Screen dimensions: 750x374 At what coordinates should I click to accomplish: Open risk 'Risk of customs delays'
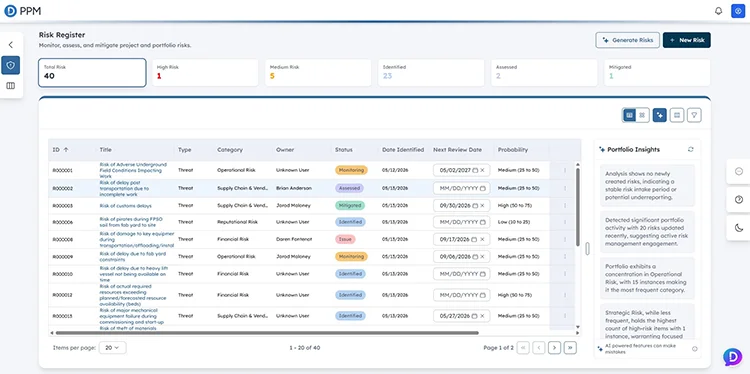tap(125, 206)
